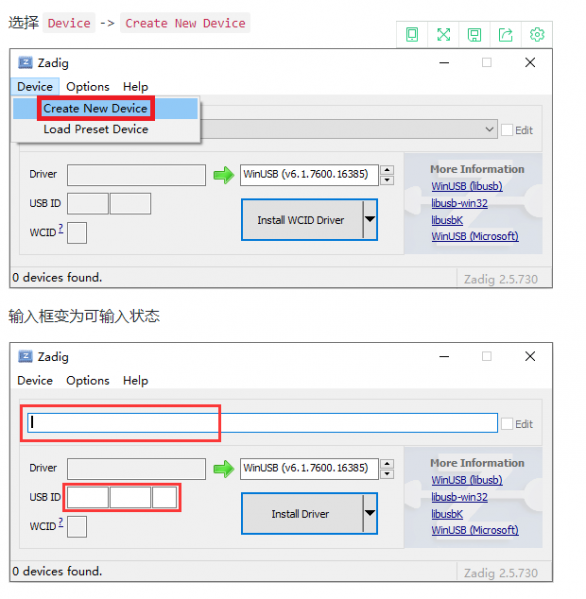Click the green fullscreen arrows icon

443,35
